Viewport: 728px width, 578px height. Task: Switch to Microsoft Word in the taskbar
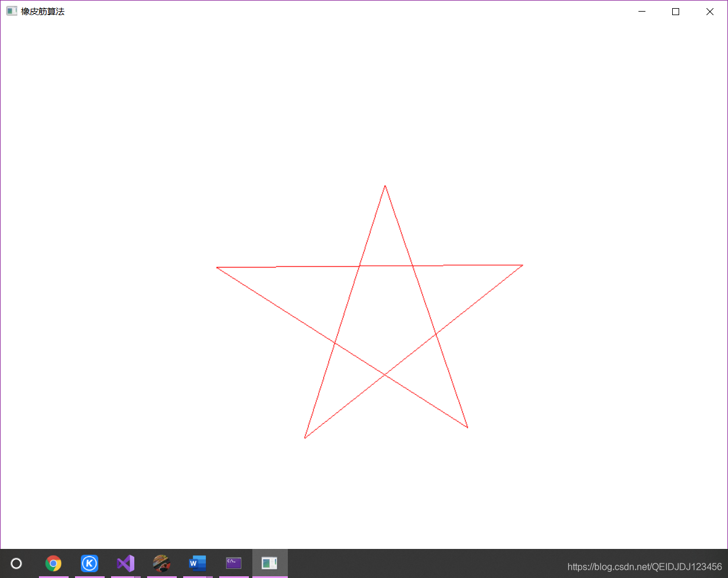198,563
